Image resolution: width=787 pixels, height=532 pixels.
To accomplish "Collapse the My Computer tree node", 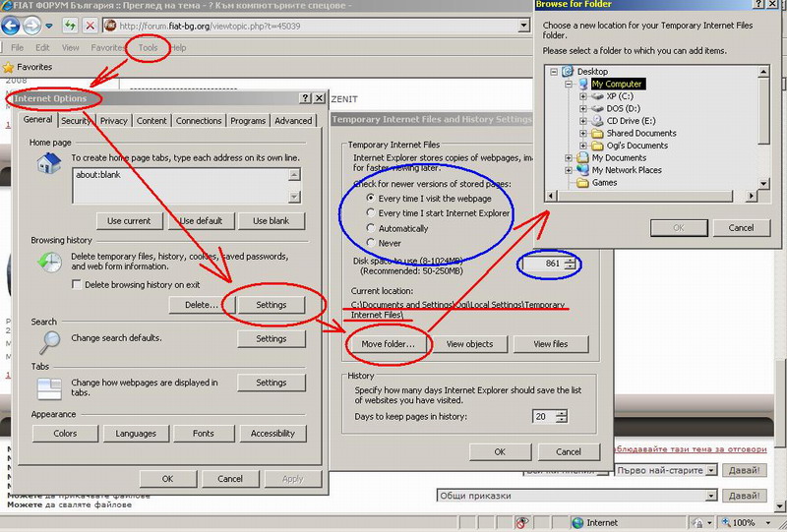I will pyautogui.click(x=569, y=84).
